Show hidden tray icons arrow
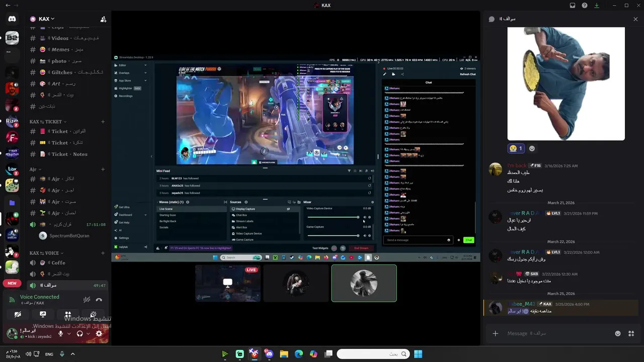Image resolution: width=644 pixels, height=362 pixels. click(72, 354)
